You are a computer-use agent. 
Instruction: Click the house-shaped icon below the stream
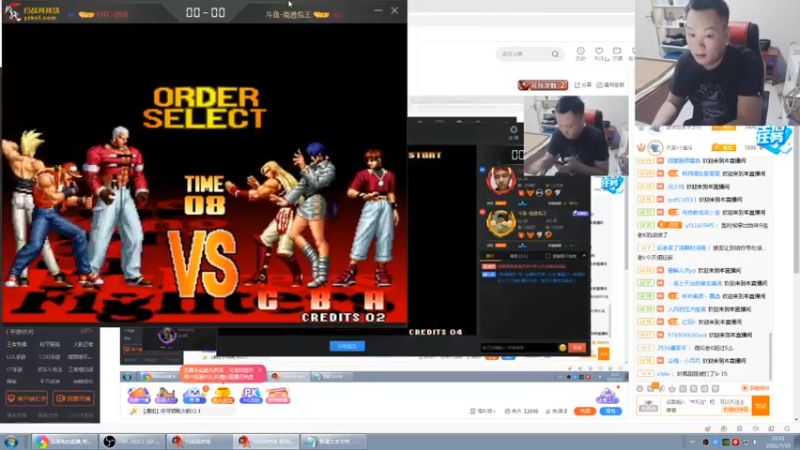139,395
